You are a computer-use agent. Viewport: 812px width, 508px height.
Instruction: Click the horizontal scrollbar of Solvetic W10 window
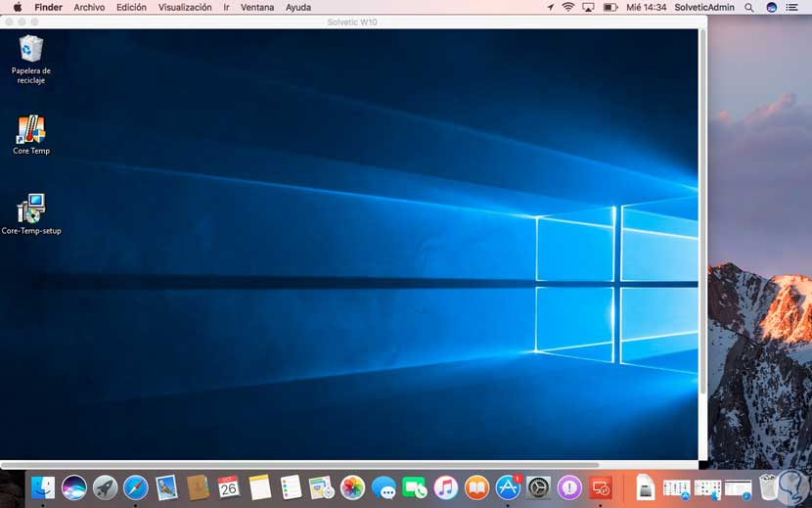point(300,465)
